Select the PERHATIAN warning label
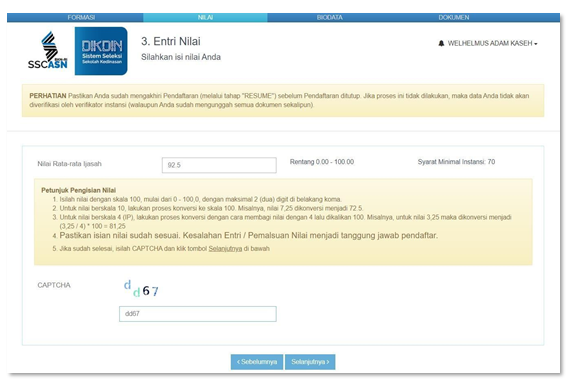The height and width of the screenshot is (381, 566). [x=48, y=96]
